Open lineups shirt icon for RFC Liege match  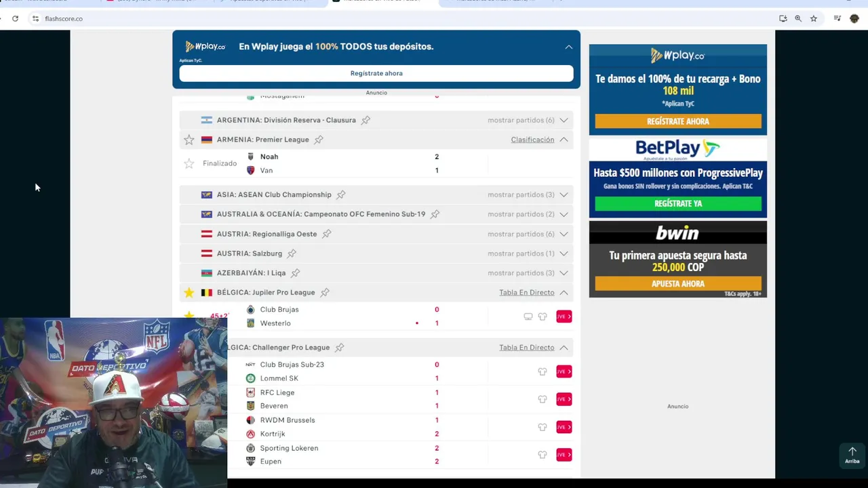pyautogui.click(x=542, y=399)
